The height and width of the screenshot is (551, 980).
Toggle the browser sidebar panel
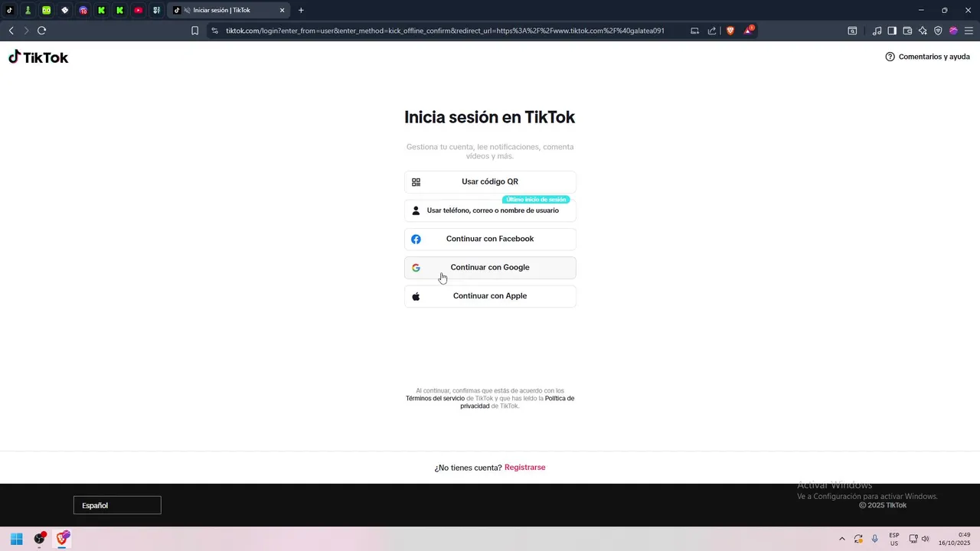[x=892, y=31]
